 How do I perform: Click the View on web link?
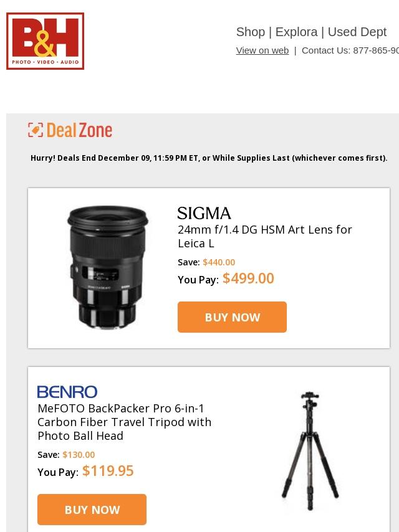point(262,50)
